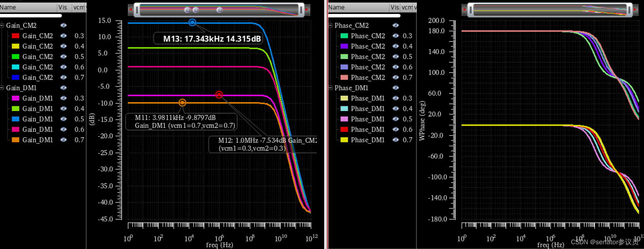The width and height of the screenshot is (644, 249).
Task: Collapse the Phase_DM1 tree group
Action: pos(331,88)
